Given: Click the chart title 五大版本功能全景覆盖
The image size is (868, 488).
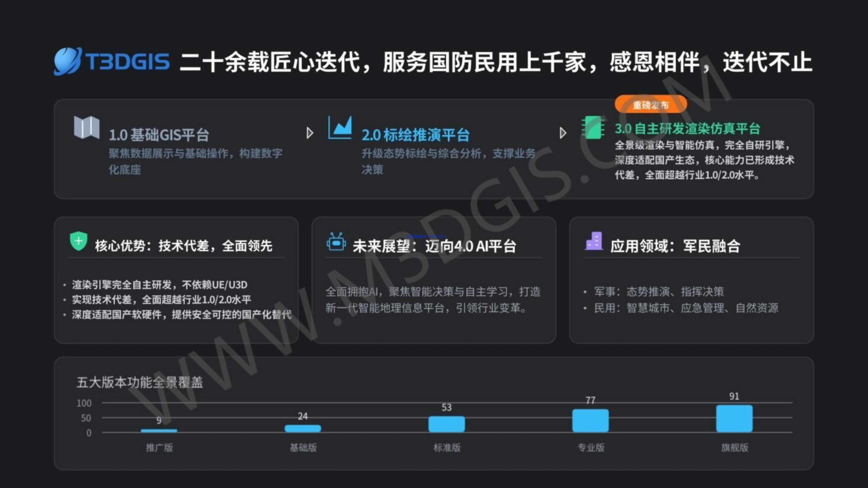Looking at the screenshot, I should 140,383.
